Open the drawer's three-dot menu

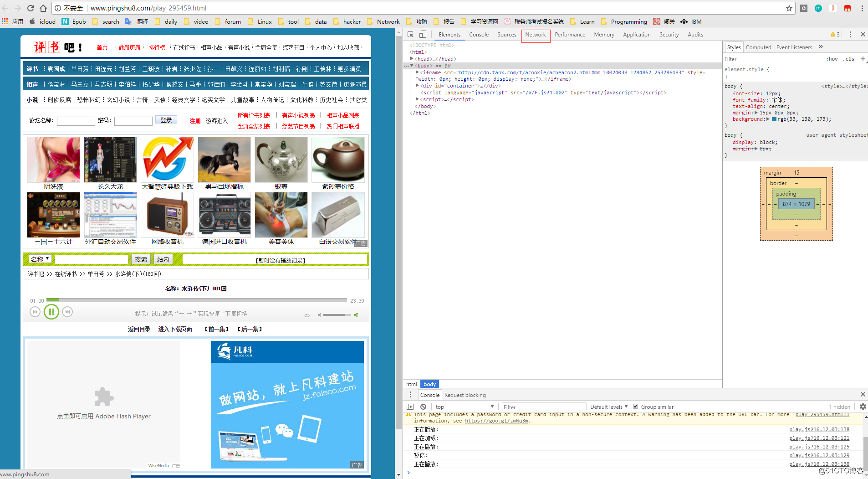coord(410,395)
